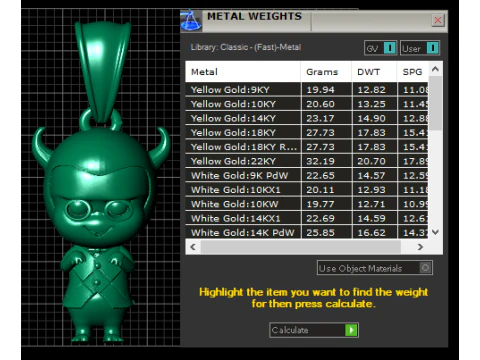Click the green devil pendant model
This screenshot has width=480, height=360.
coord(100,182)
